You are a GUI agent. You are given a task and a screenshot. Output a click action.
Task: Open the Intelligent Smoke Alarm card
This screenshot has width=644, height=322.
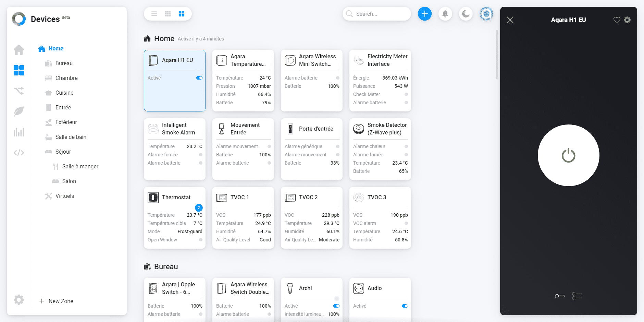point(175,149)
